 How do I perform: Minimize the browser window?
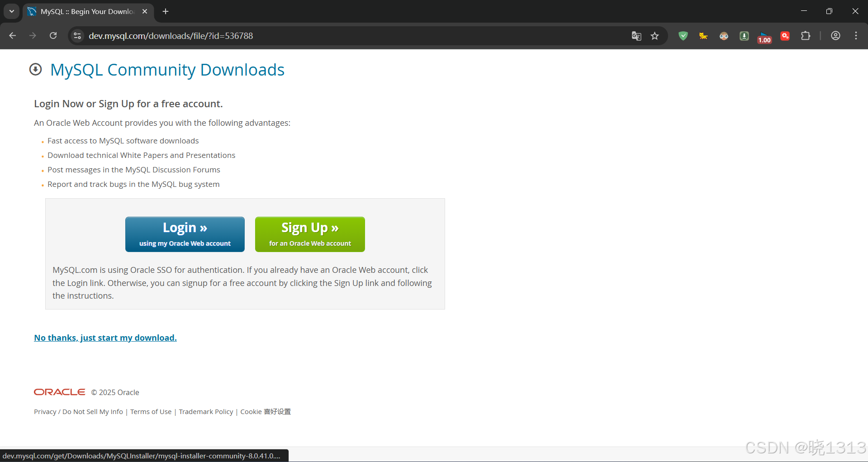tap(804, 11)
